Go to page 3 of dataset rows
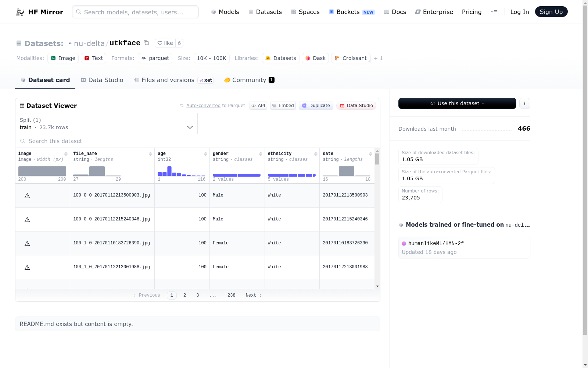 (197, 295)
